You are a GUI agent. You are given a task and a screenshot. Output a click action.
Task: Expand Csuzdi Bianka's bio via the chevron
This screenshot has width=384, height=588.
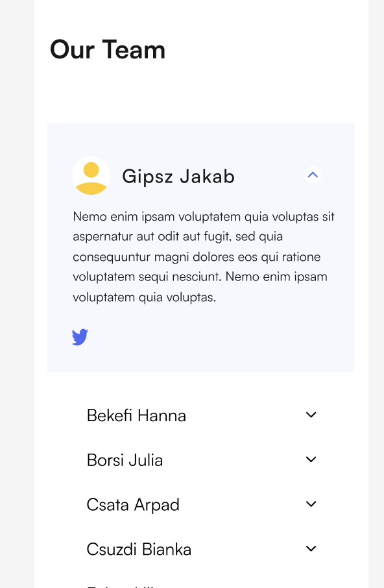[x=311, y=548]
